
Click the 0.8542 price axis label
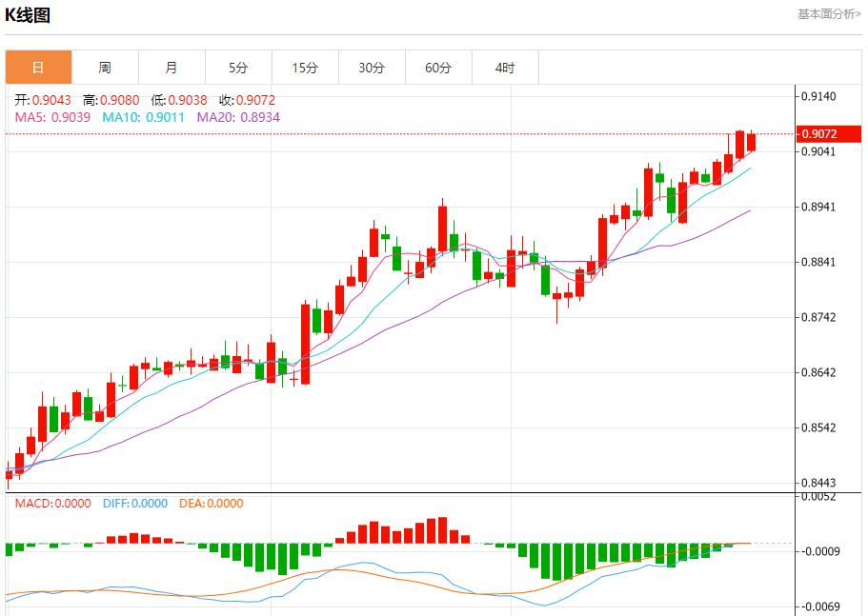(x=818, y=427)
